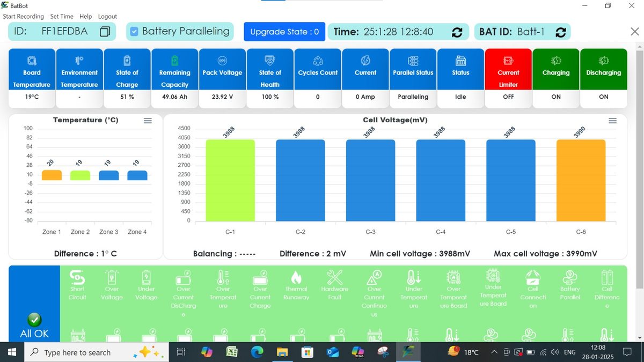Viewport: 644px width, 362px height.
Task: Open Microsoft Edge from the taskbar
Action: point(257,352)
